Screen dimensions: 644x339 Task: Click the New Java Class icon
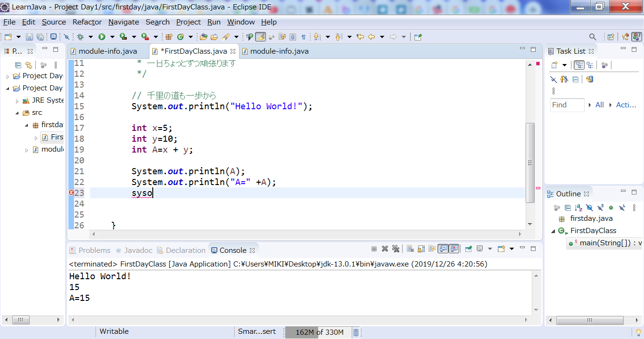click(180, 37)
